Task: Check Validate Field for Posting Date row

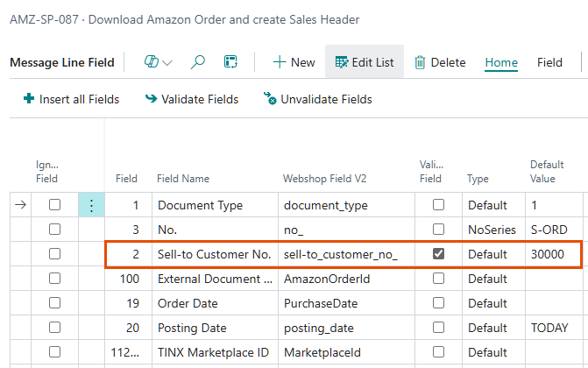Action: click(x=438, y=328)
